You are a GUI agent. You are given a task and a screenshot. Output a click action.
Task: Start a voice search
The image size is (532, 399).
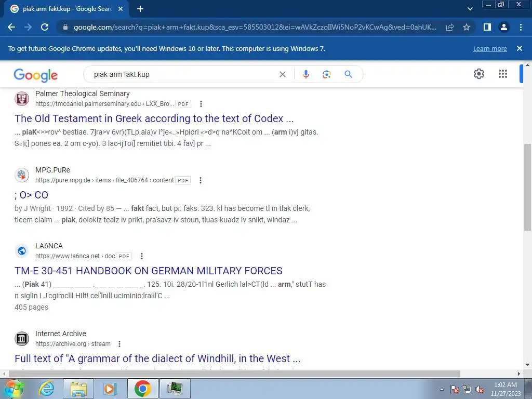click(305, 74)
